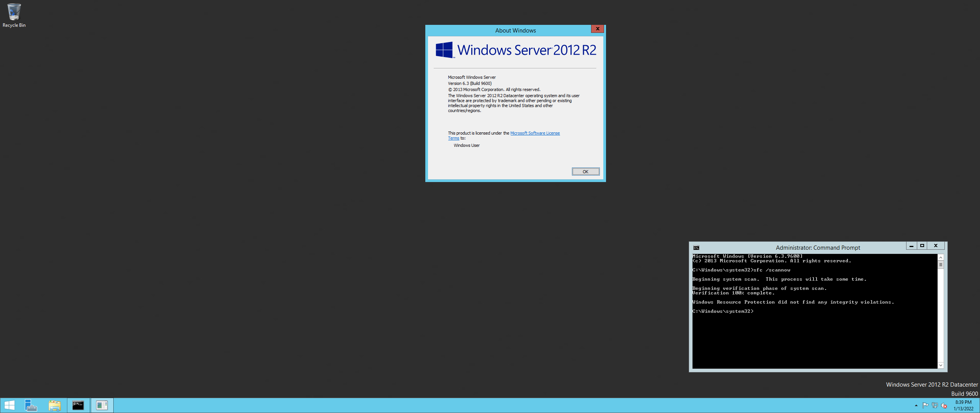
Task: Click the 'sfc /scannow' command line
Action: click(741, 270)
